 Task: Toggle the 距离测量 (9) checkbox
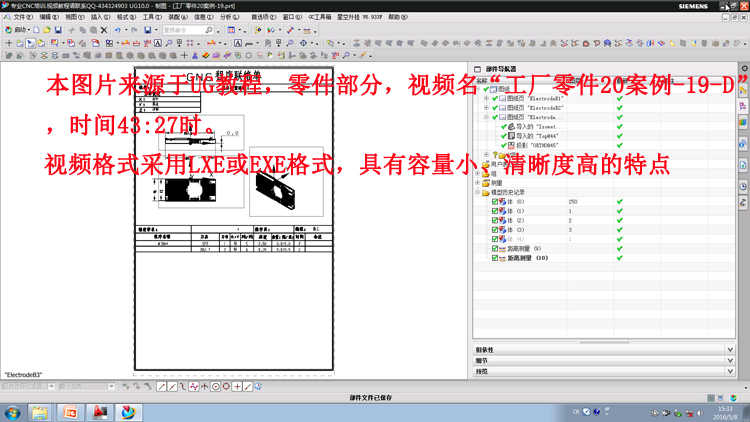pos(495,249)
